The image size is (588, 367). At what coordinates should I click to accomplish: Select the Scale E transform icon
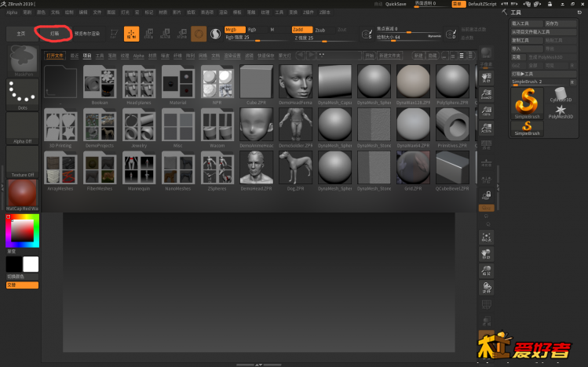(x=165, y=34)
